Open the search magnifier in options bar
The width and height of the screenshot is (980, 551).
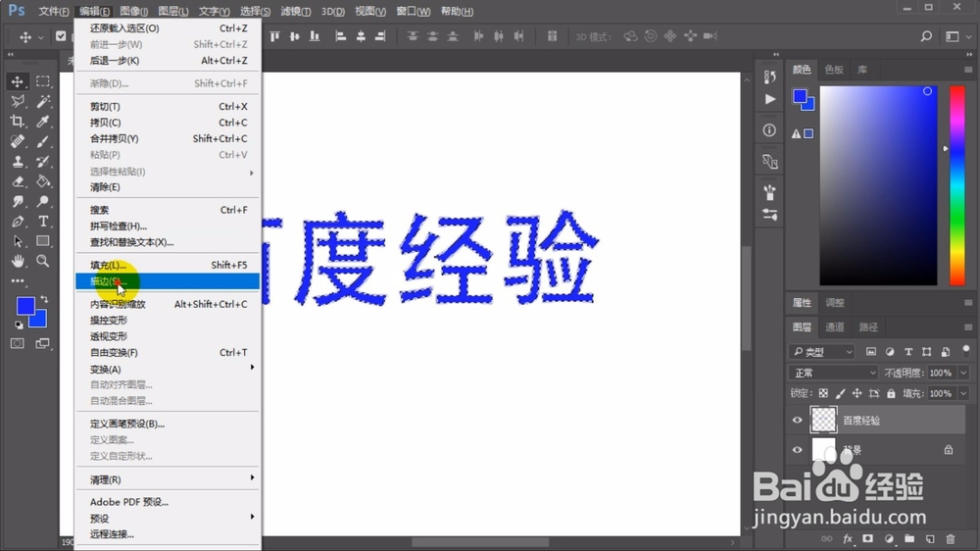pyautogui.click(x=926, y=36)
